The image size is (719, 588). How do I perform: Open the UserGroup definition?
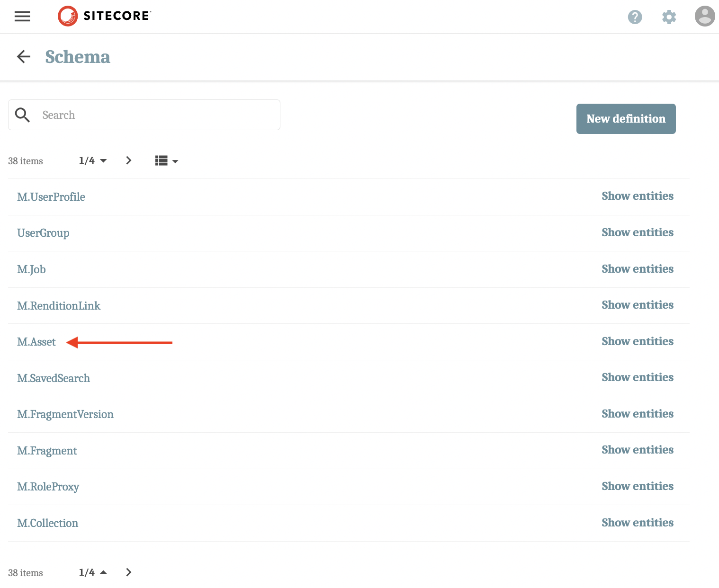tap(43, 232)
